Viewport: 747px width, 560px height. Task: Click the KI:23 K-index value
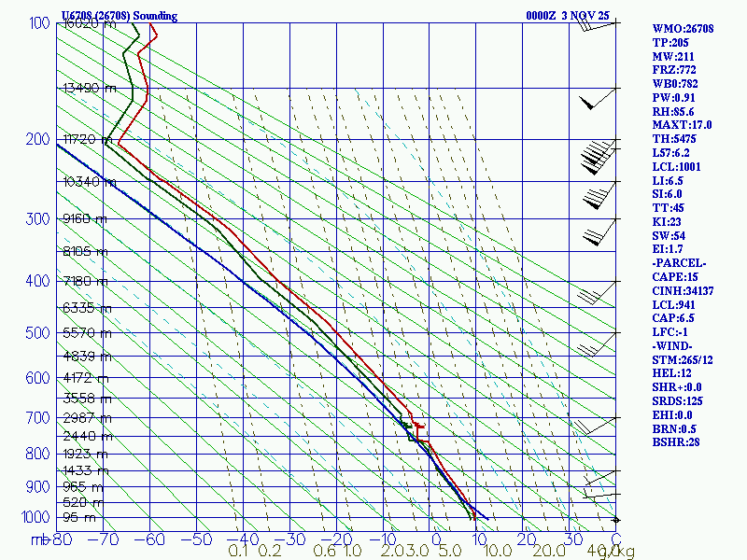667,222
